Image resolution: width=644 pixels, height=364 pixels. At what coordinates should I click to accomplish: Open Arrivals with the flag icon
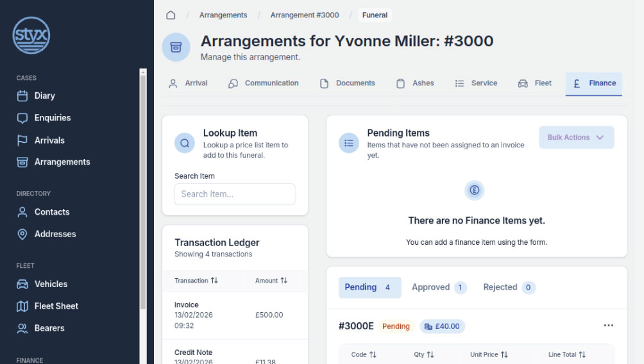(x=49, y=140)
